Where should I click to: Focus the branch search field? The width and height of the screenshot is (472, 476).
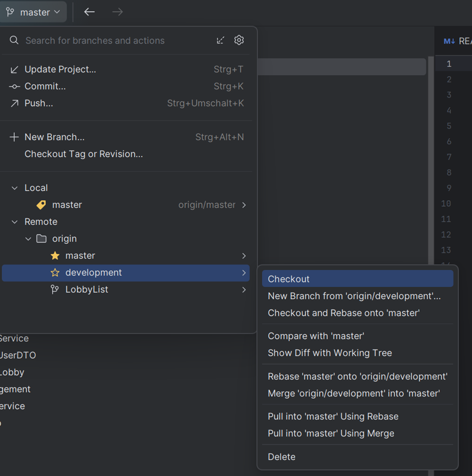[x=115, y=41]
